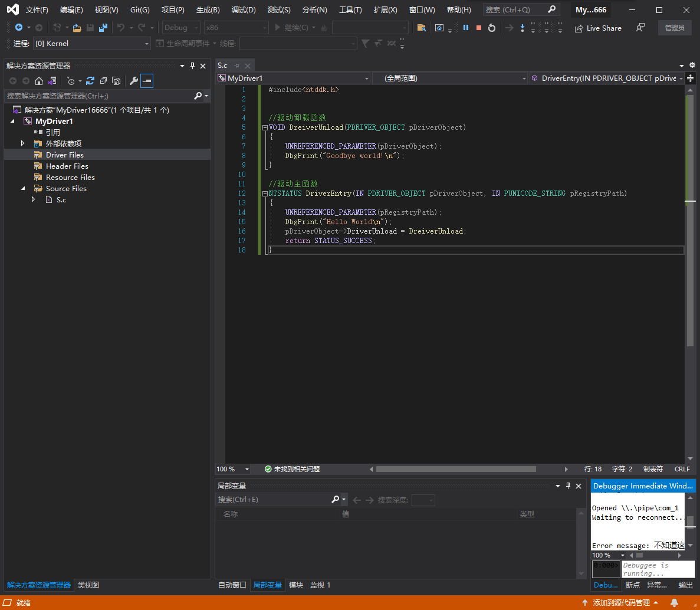Pause debugging with the Break All button

[466, 28]
